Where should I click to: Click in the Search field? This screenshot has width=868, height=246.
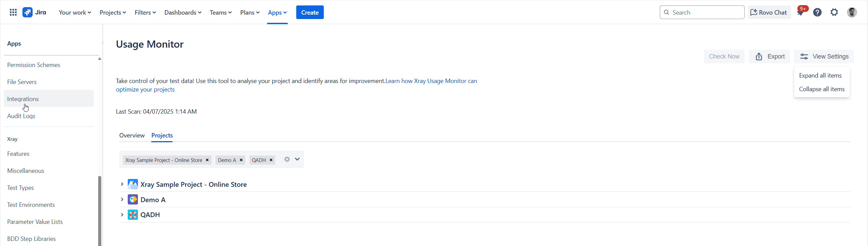click(702, 13)
